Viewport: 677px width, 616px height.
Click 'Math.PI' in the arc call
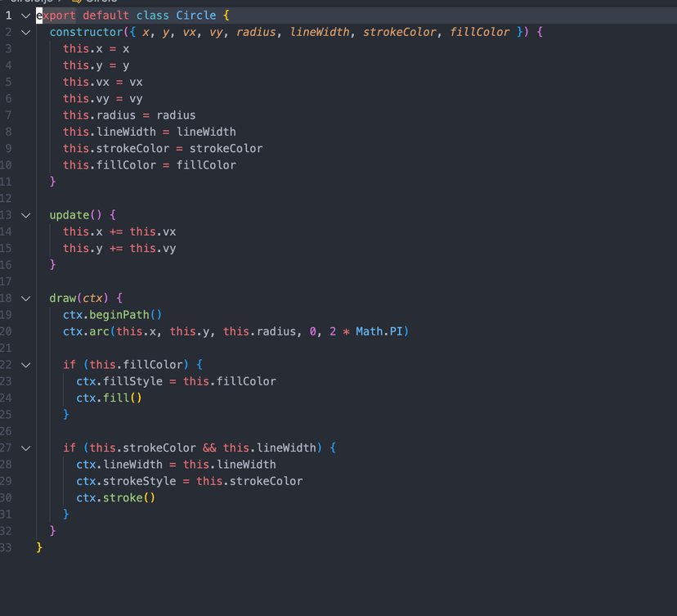point(381,331)
